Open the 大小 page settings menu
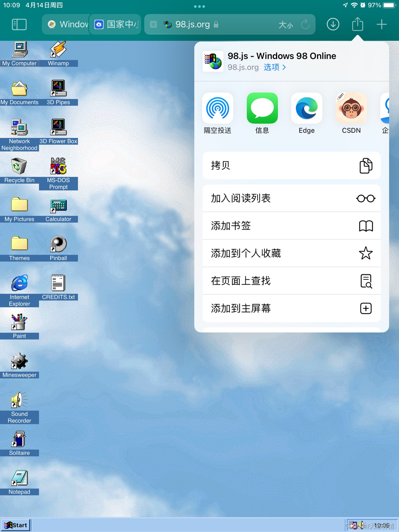 [286, 25]
